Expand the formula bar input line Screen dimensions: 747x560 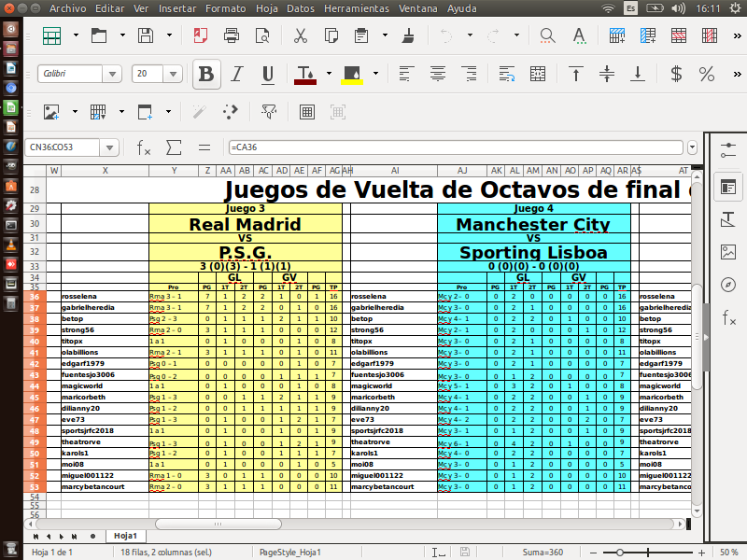tap(693, 147)
